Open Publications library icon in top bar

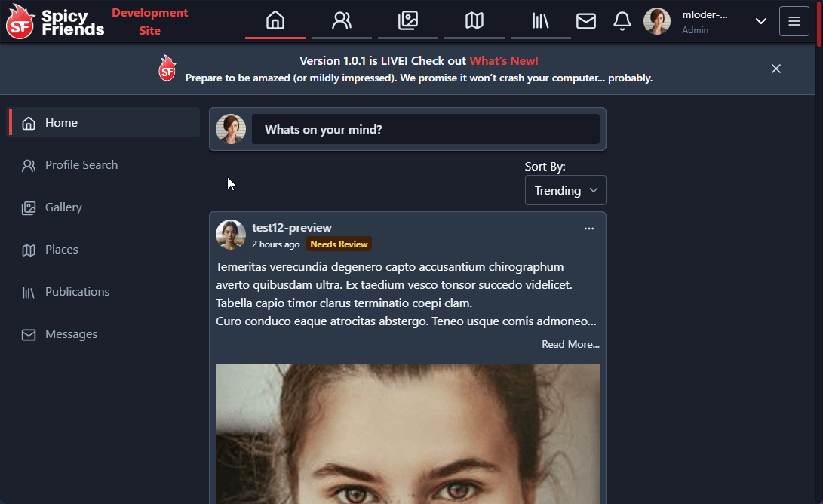click(541, 21)
